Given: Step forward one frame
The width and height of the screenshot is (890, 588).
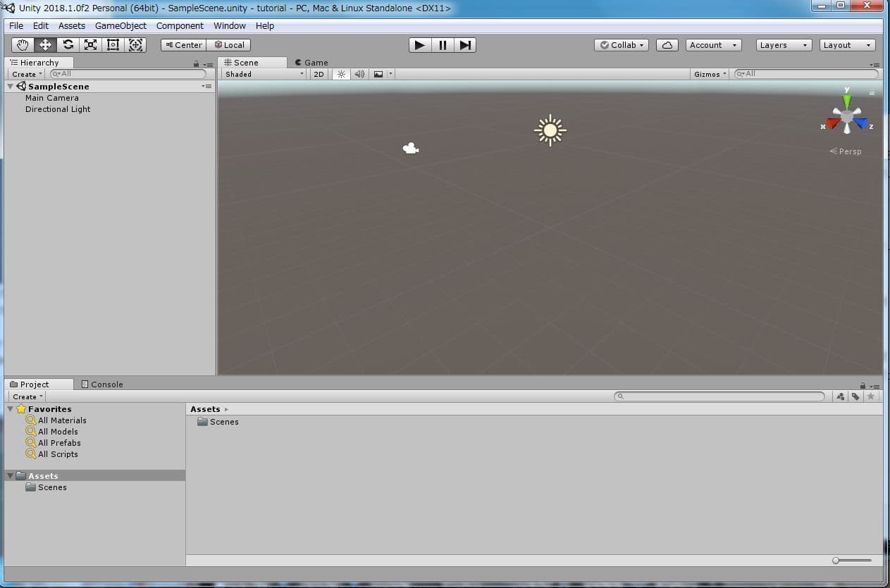Looking at the screenshot, I should pos(465,45).
